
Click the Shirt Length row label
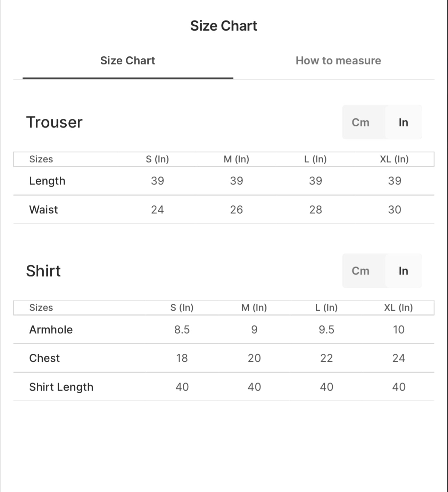click(61, 387)
